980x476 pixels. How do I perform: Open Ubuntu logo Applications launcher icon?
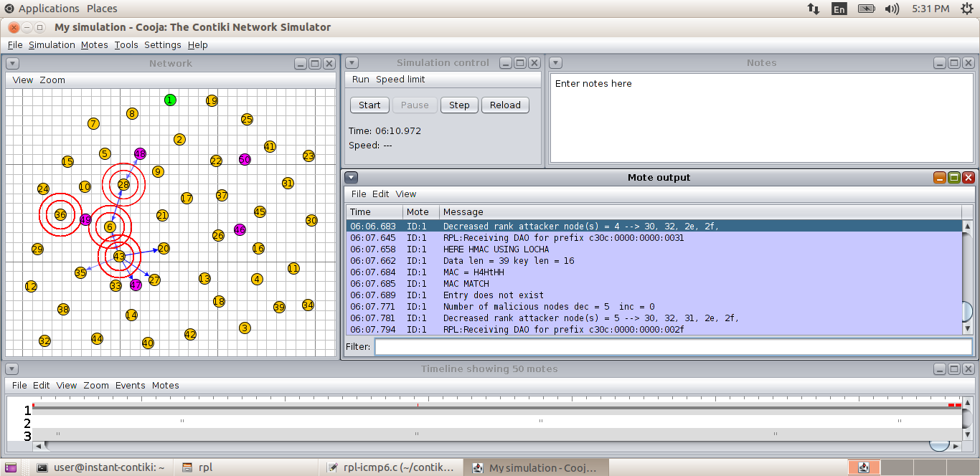click(x=9, y=9)
